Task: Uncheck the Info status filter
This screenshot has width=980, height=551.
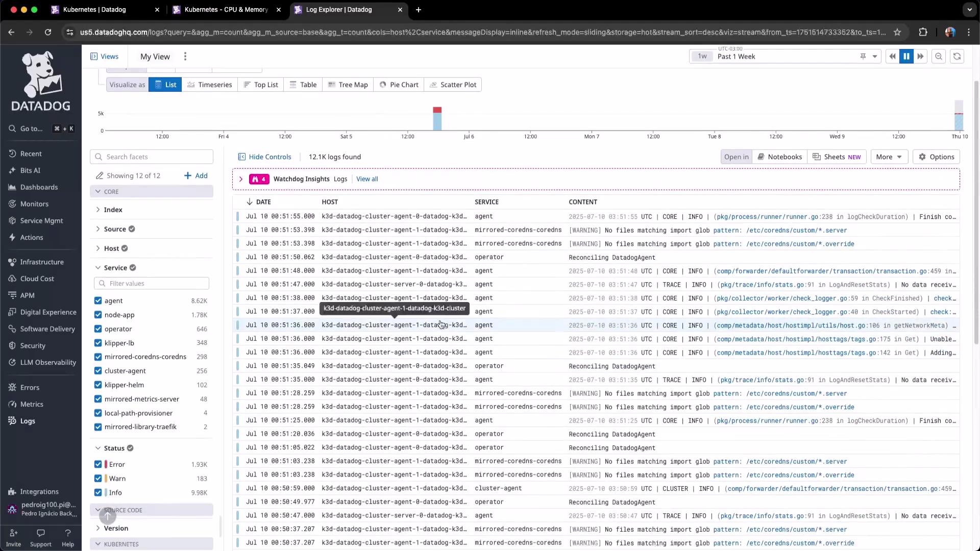Action: coord(98,492)
